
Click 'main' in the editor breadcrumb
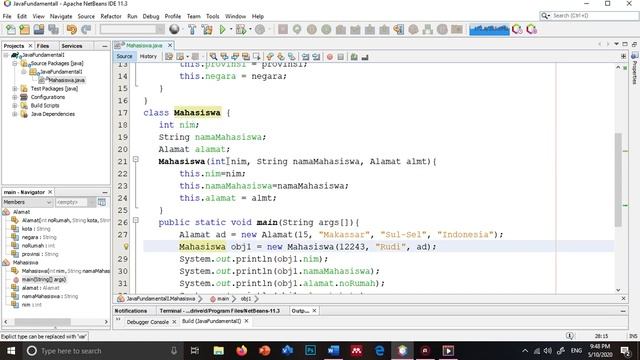(223, 299)
